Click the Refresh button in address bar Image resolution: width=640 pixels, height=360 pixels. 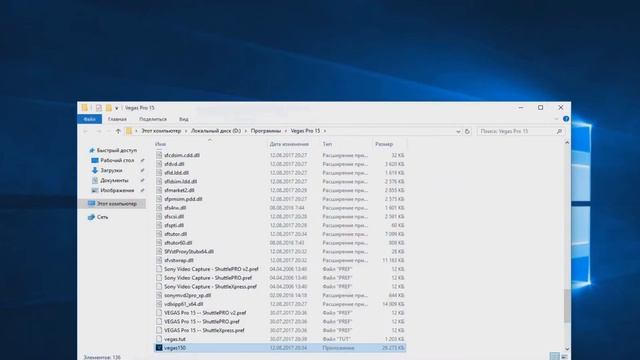click(467, 131)
